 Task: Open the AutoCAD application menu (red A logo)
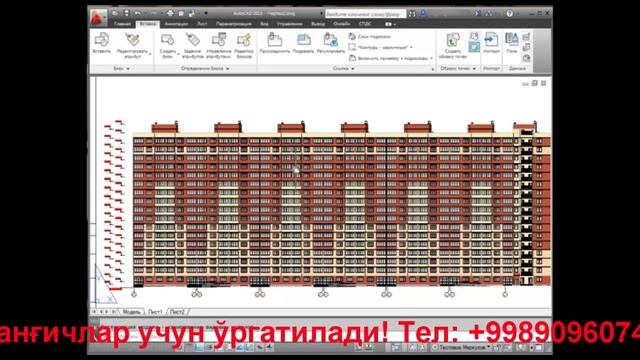point(98,18)
